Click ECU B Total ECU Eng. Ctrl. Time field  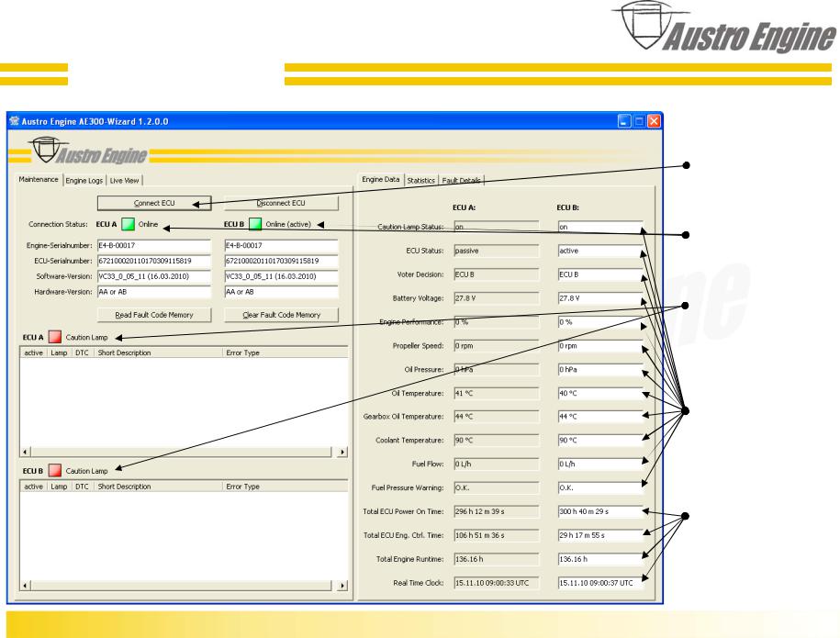600,535
